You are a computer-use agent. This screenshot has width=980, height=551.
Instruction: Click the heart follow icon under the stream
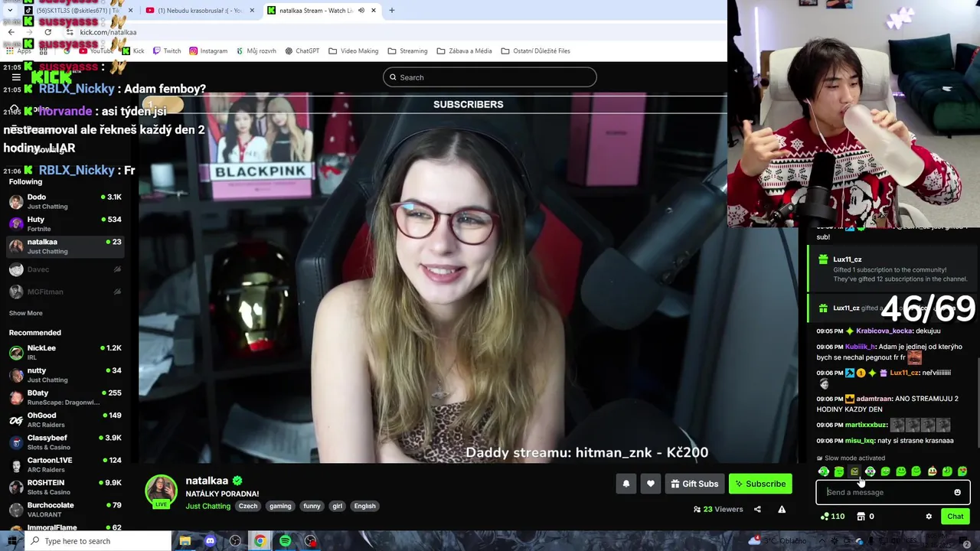650,484
